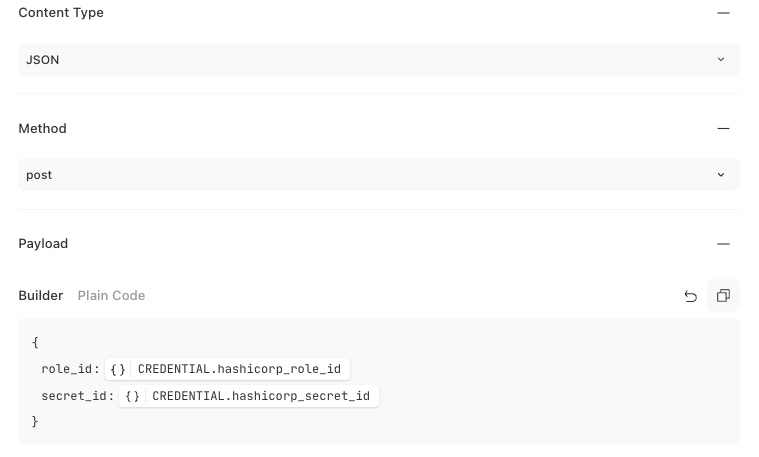
Task: Click the Payload section heading
Action: (x=45, y=244)
